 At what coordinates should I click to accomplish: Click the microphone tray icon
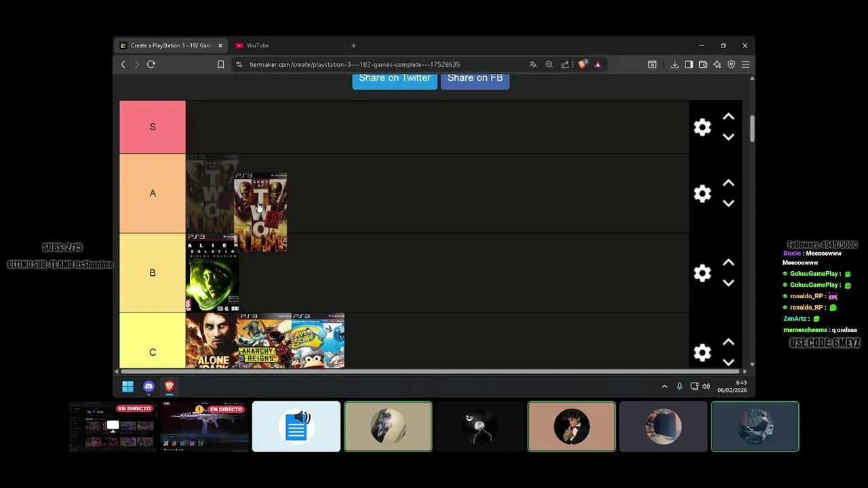pyautogui.click(x=679, y=386)
